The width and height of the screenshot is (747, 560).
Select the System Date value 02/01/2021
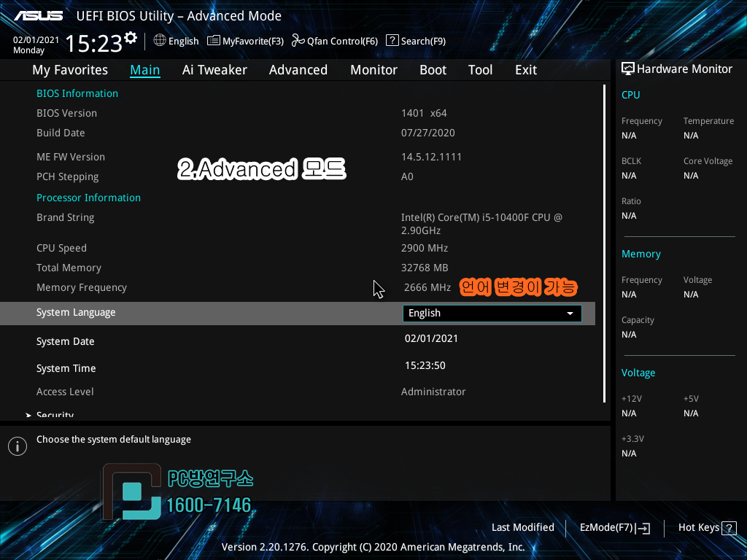[x=431, y=338]
